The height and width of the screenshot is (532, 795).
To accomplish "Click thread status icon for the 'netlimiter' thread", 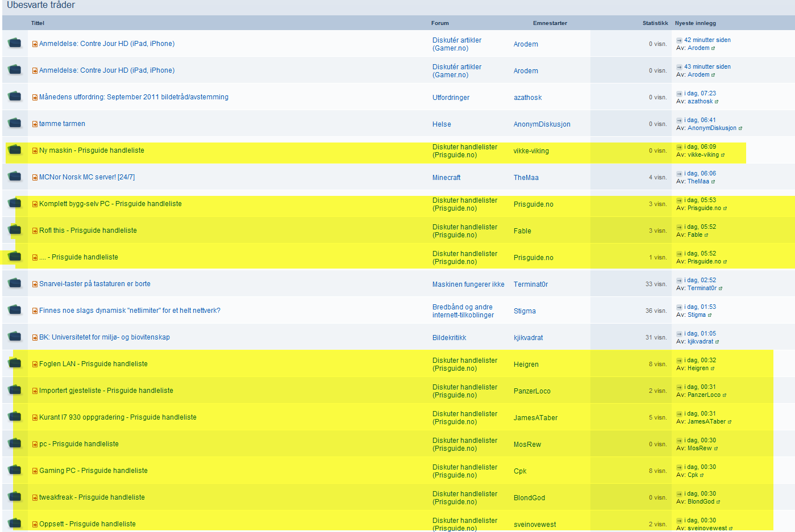I will point(15,310).
